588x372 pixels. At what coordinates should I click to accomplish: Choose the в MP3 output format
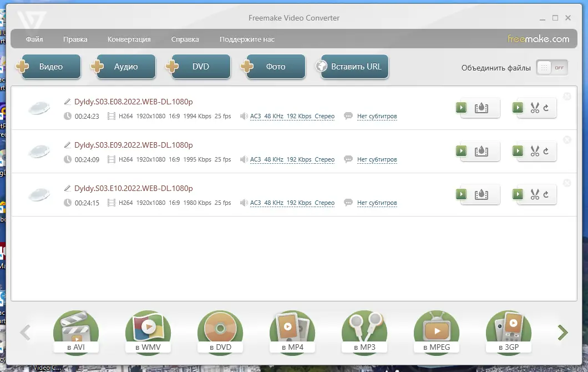pos(364,332)
